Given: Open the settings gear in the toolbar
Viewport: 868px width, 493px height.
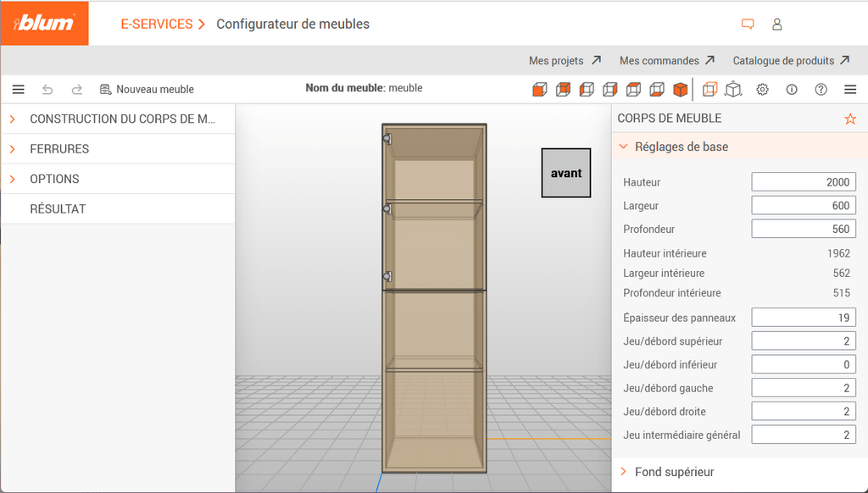Looking at the screenshot, I should 763,90.
